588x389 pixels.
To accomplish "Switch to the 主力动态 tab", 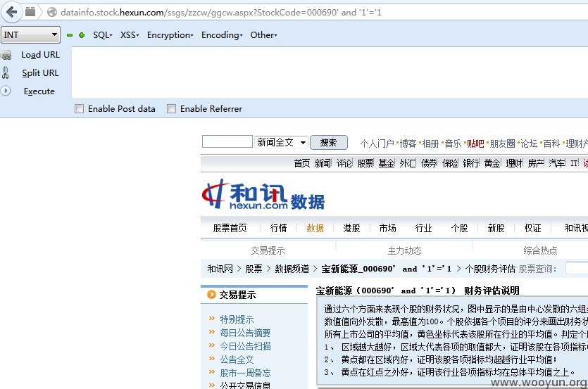I will (x=404, y=250).
